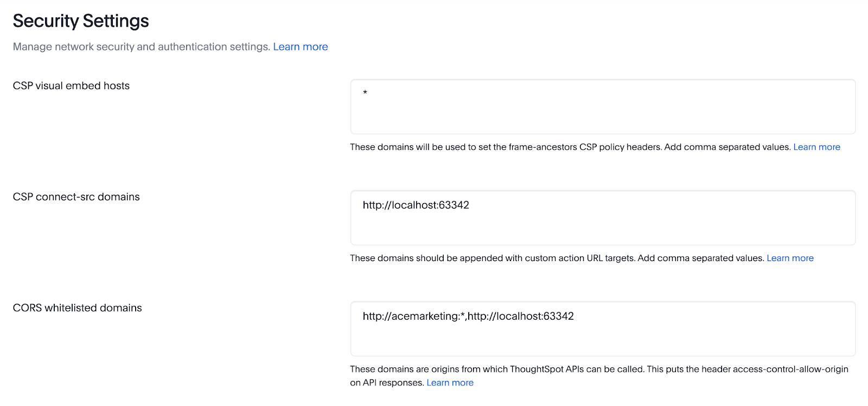
Task: Click the http://acemarketing:* entry in CORS field
Action: (413, 316)
